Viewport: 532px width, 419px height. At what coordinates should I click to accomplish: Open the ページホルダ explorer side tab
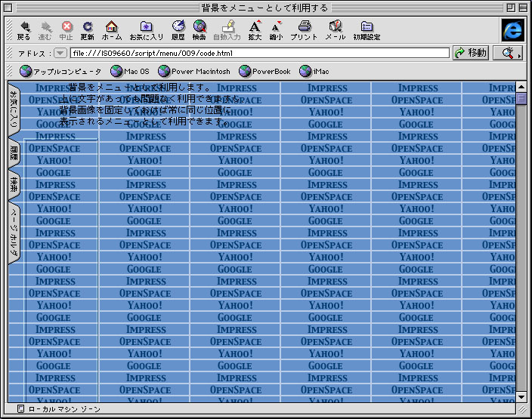[14, 233]
